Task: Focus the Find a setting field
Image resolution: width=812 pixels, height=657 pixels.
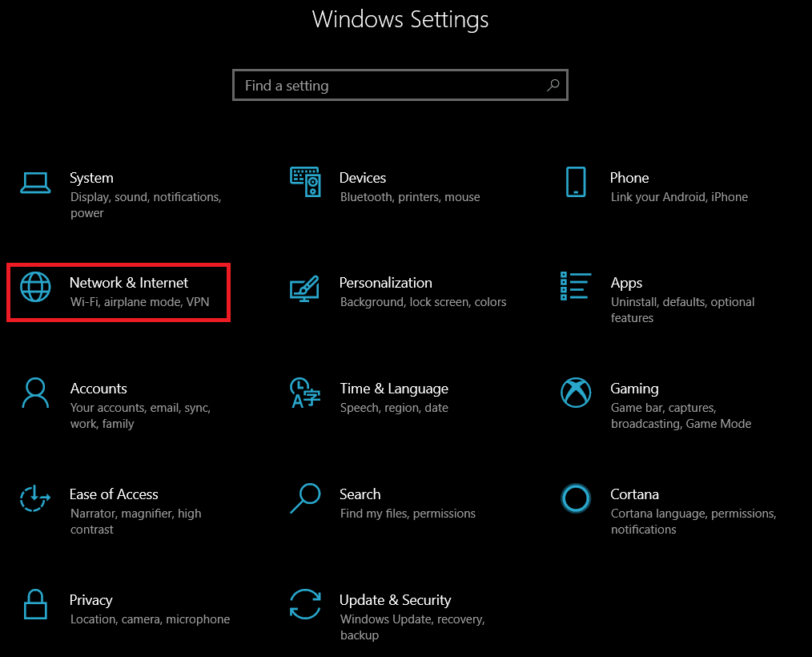Action: 400,85
